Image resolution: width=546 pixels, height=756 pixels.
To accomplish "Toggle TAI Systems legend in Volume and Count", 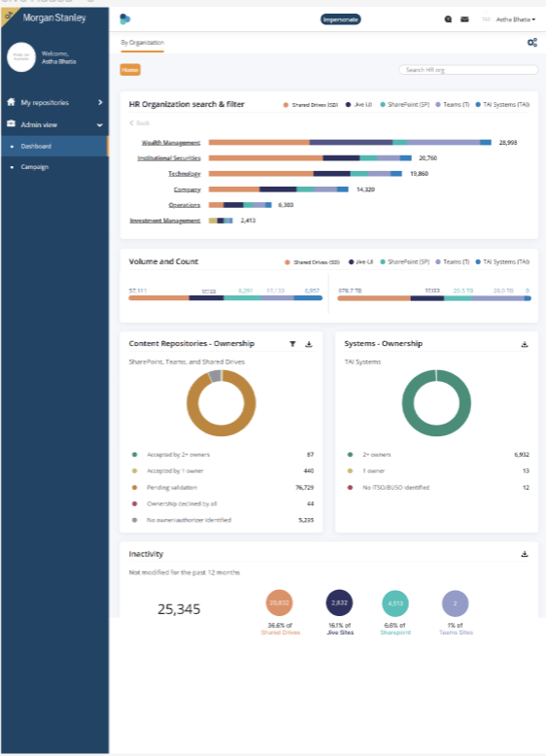I will (502, 261).
